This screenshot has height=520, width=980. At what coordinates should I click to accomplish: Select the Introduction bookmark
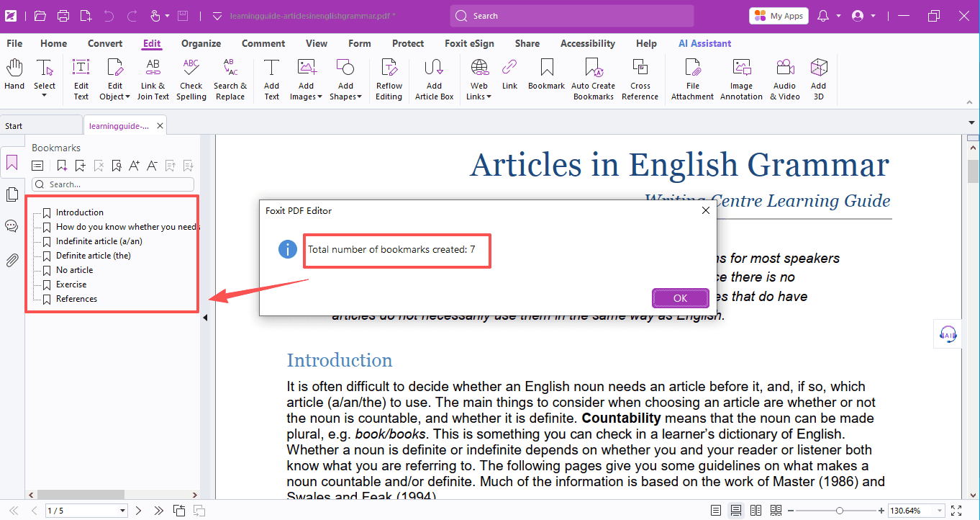point(80,212)
